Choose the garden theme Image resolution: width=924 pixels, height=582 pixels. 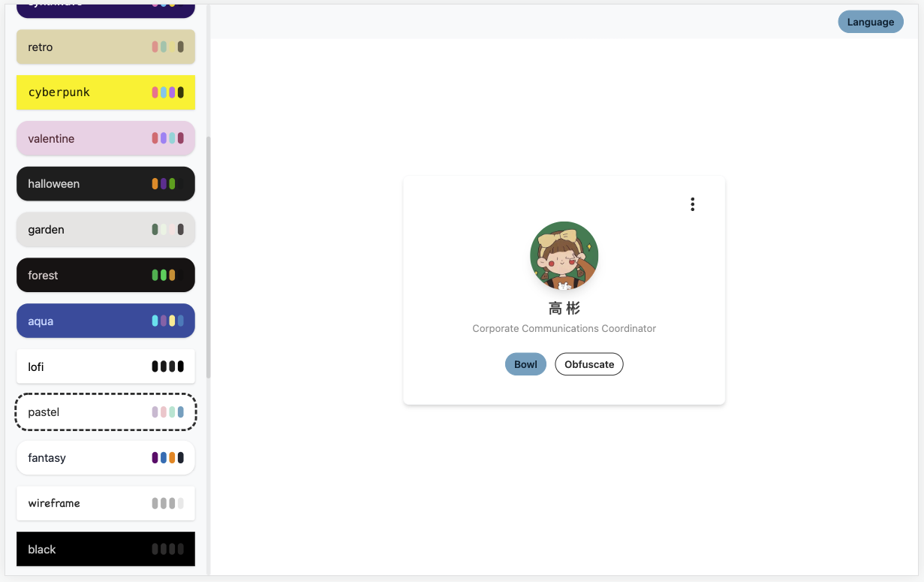point(106,230)
